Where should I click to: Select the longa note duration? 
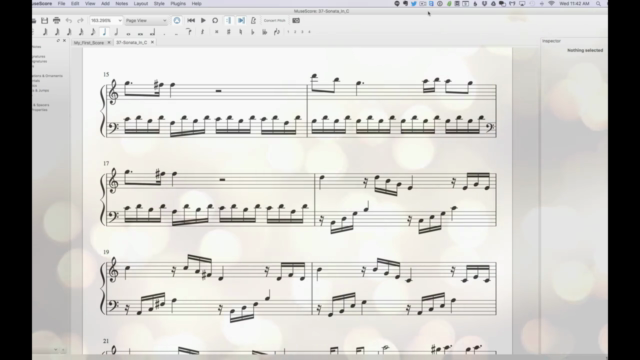152,32
